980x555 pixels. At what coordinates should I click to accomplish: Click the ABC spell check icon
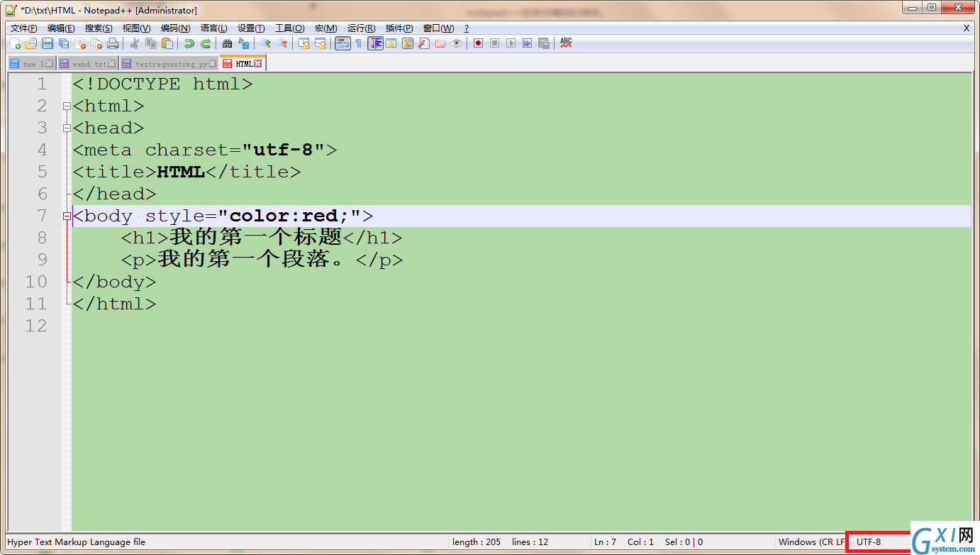(566, 43)
